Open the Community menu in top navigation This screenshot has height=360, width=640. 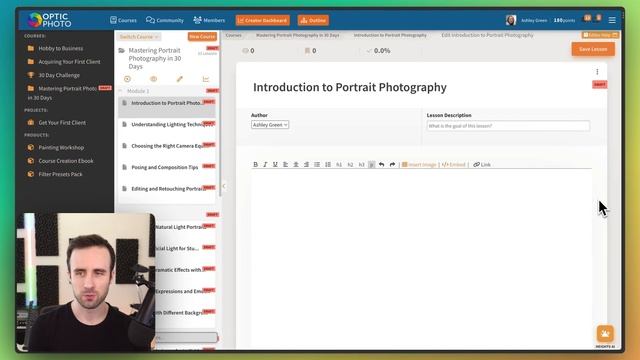[165, 20]
